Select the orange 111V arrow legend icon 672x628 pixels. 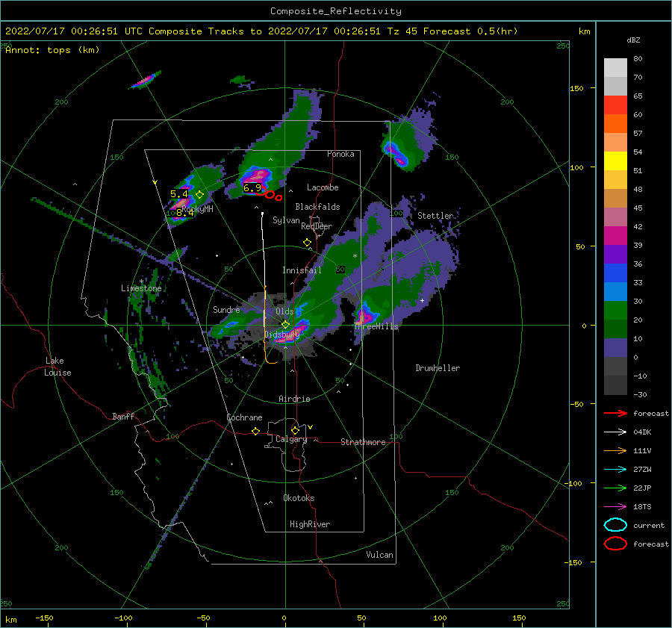coord(615,450)
